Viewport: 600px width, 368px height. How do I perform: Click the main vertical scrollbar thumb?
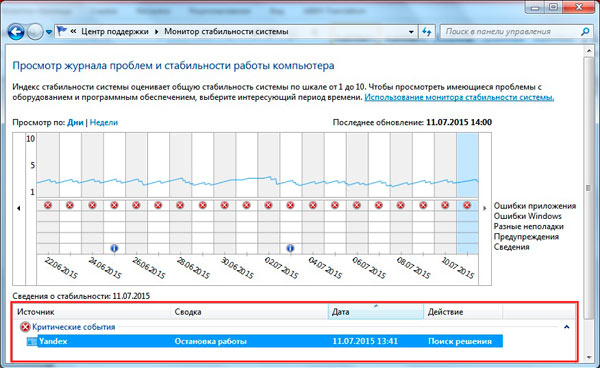pyautogui.click(x=589, y=187)
